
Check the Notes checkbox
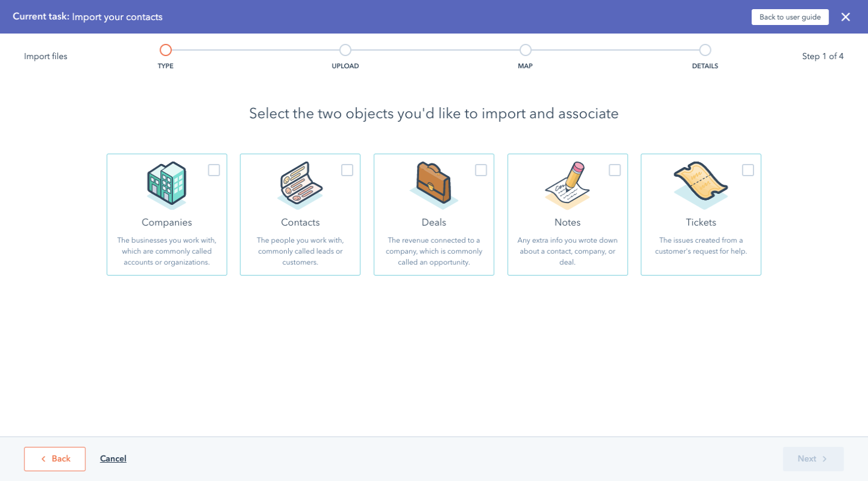coord(615,170)
